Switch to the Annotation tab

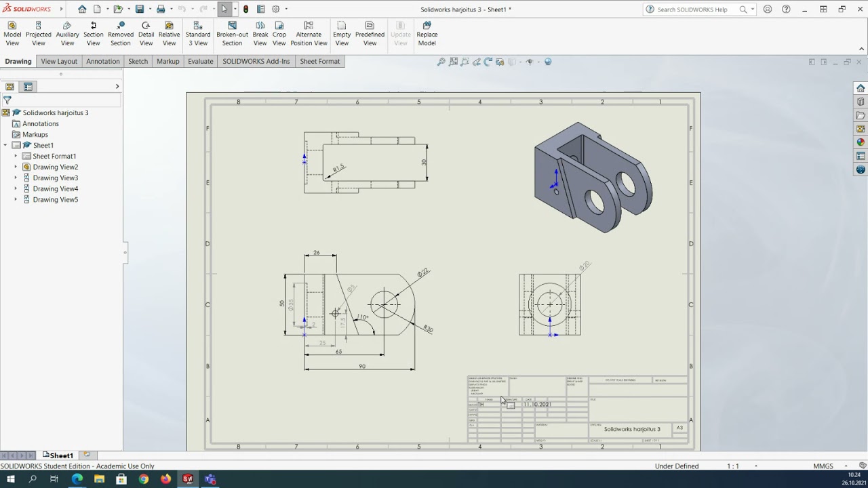(x=103, y=61)
